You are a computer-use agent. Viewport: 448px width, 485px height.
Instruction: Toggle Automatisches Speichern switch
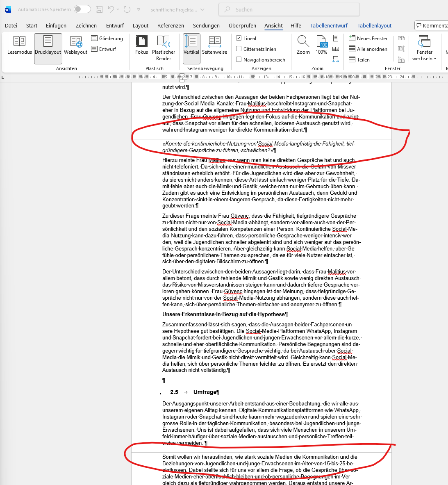click(82, 9)
